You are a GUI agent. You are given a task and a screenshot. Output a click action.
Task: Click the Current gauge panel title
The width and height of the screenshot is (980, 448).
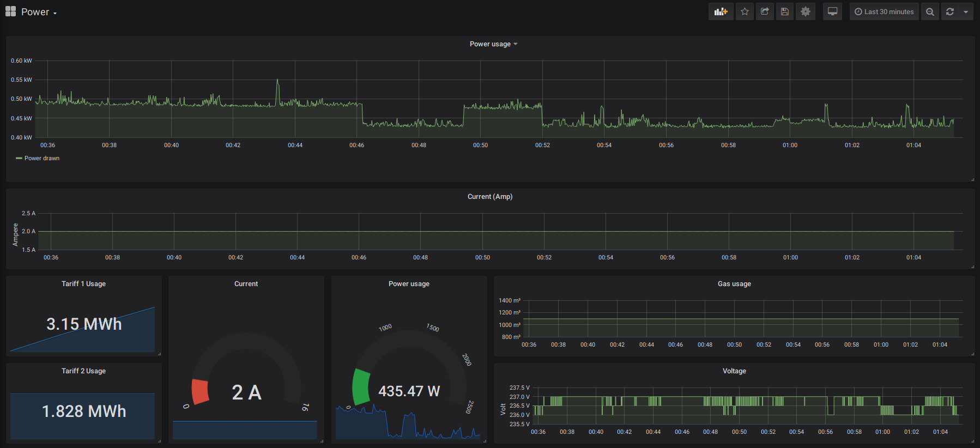[x=246, y=284]
